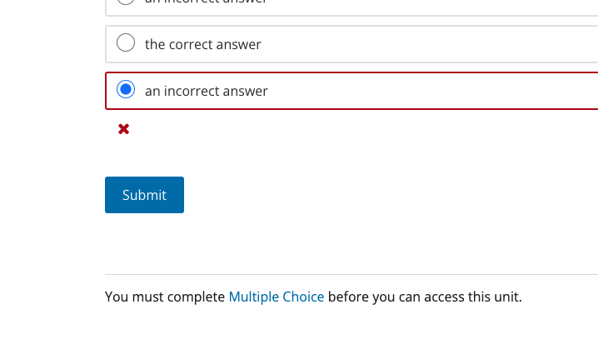The height and width of the screenshot is (364, 598).
Task: Click the "You must complete" message text
Action: [165, 297]
